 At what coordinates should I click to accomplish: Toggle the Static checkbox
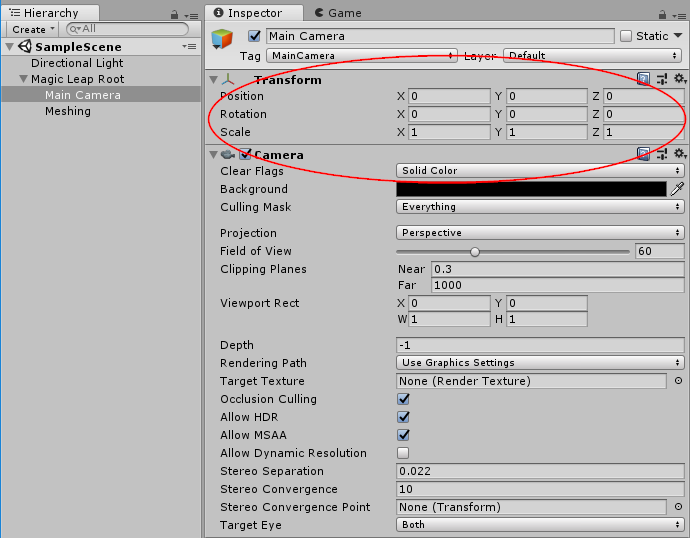click(626, 36)
